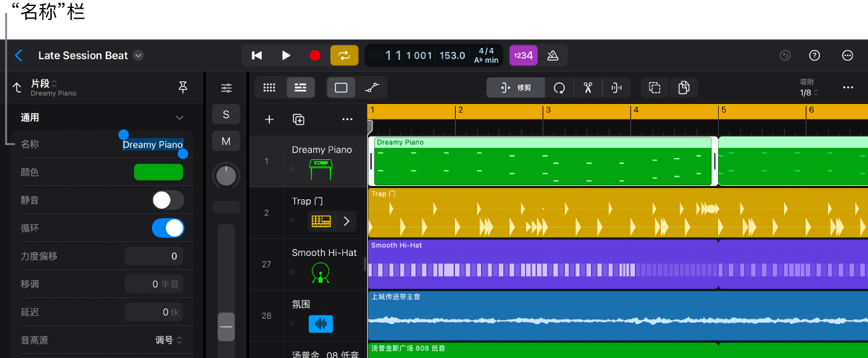Select the 氛围 track header name
The image size is (868, 358).
301,304
